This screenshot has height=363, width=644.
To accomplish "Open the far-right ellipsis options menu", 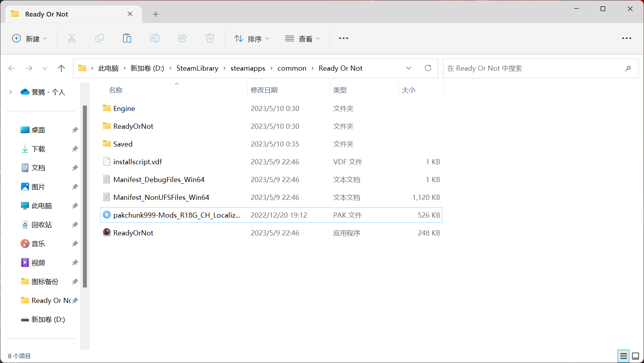I will click(627, 38).
